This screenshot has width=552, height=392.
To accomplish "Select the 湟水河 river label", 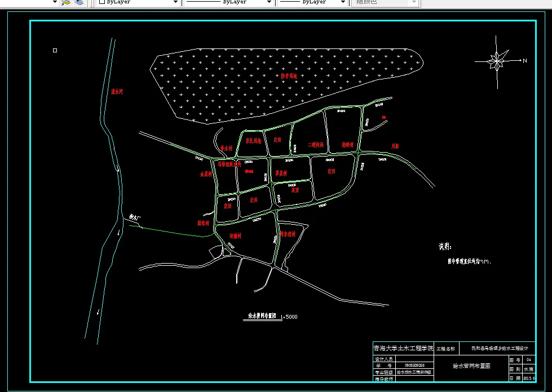I will click(117, 92).
